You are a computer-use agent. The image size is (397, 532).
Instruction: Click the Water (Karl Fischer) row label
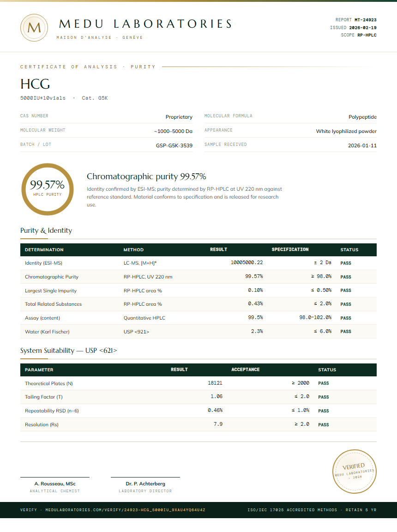pyautogui.click(x=47, y=332)
